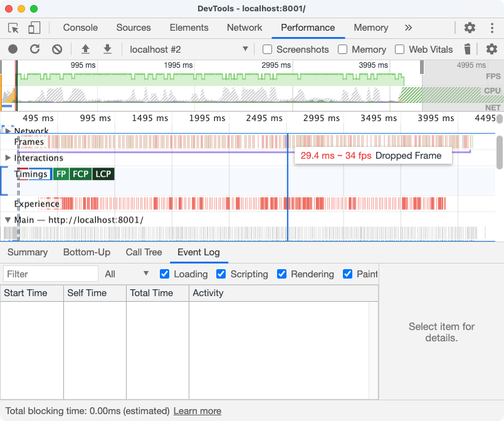504x421 pixels.
Task: Click the LCP timing marker badge
Action: point(103,174)
